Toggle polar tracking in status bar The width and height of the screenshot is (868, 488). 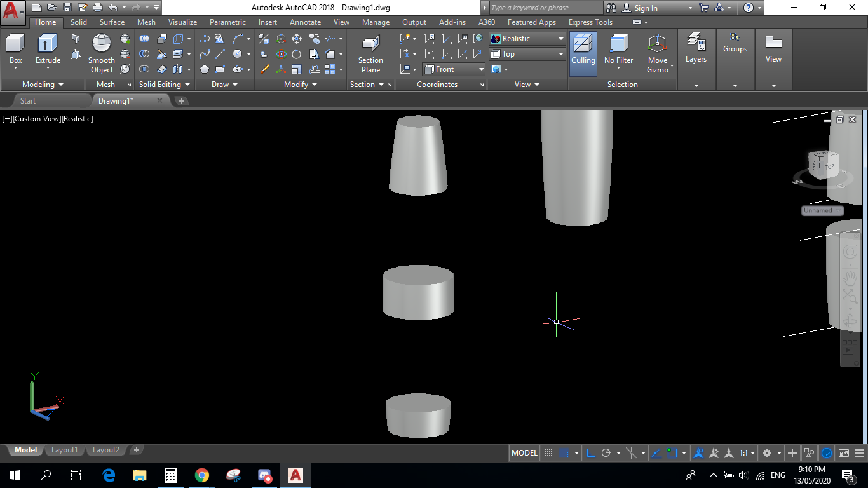[x=606, y=453]
